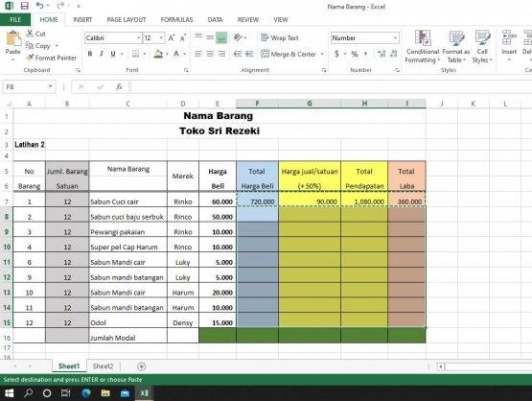The height and width of the screenshot is (401, 532).
Task: Open the Sheet2 worksheet tab
Action: click(103, 366)
